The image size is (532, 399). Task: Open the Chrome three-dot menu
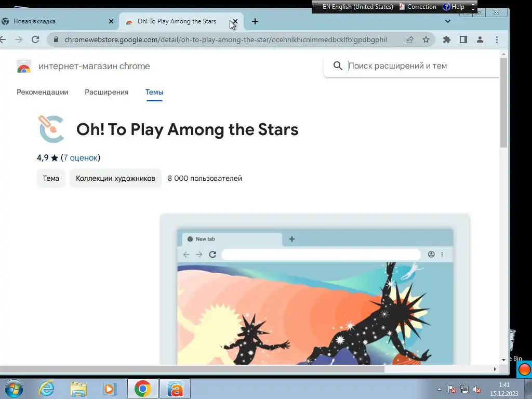point(497,39)
